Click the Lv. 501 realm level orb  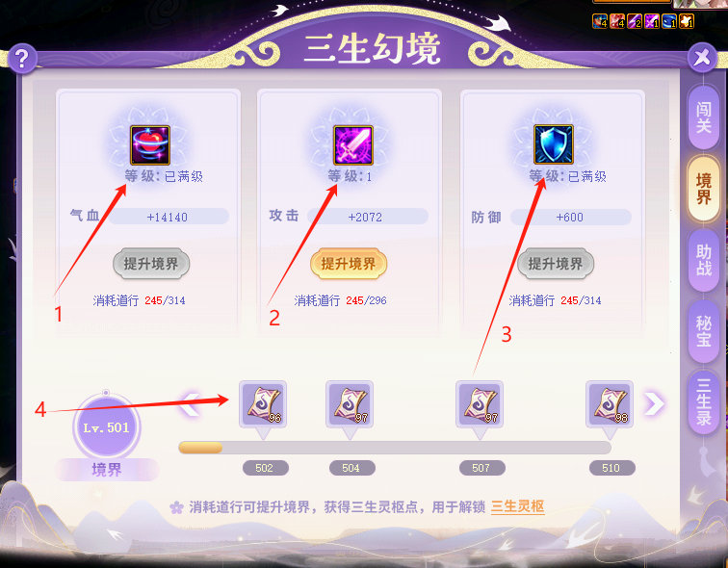click(x=106, y=426)
